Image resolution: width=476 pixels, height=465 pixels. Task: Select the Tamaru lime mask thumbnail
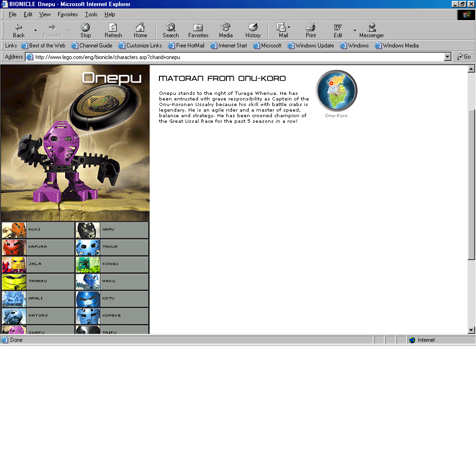pyautogui.click(x=14, y=282)
